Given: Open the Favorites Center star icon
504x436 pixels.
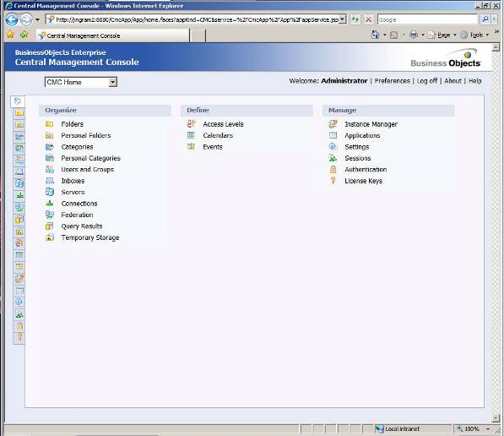Looking at the screenshot, I should (10, 35).
